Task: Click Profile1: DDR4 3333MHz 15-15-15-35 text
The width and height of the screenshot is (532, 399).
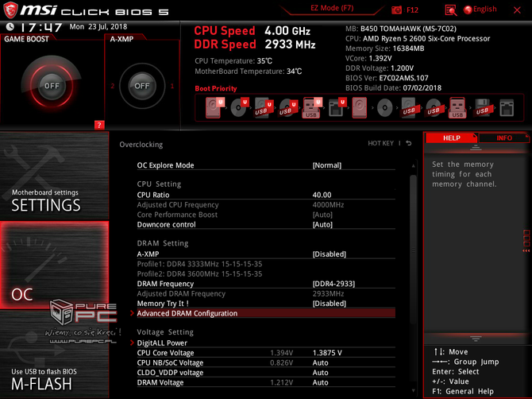Action: point(199,264)
